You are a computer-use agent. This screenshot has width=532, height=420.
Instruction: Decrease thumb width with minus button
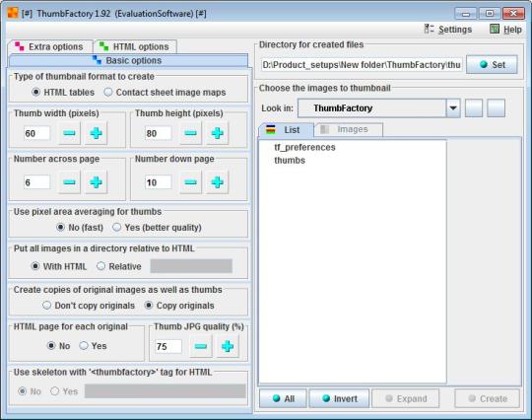69,133
